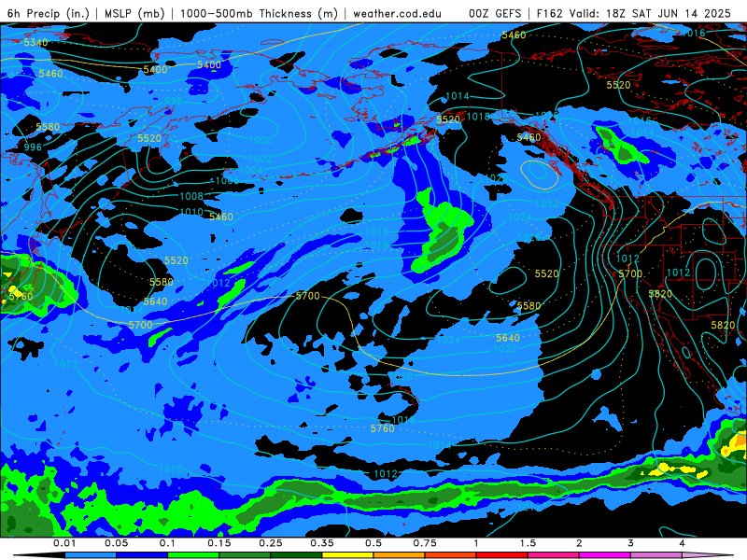Screen dimensions: 747x560
Task: Click the 1004 pressure contour label
Action: coord(251,171)
